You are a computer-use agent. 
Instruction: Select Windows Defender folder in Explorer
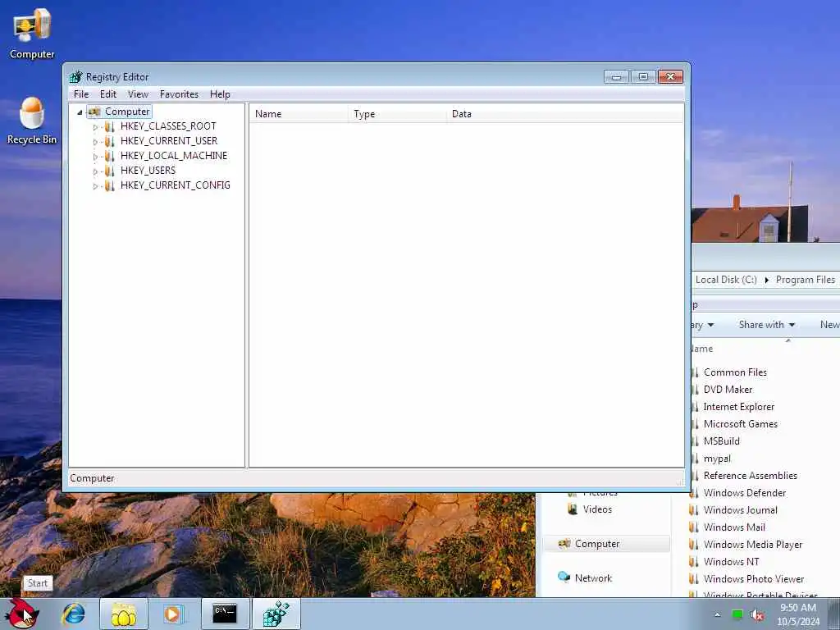745,493
